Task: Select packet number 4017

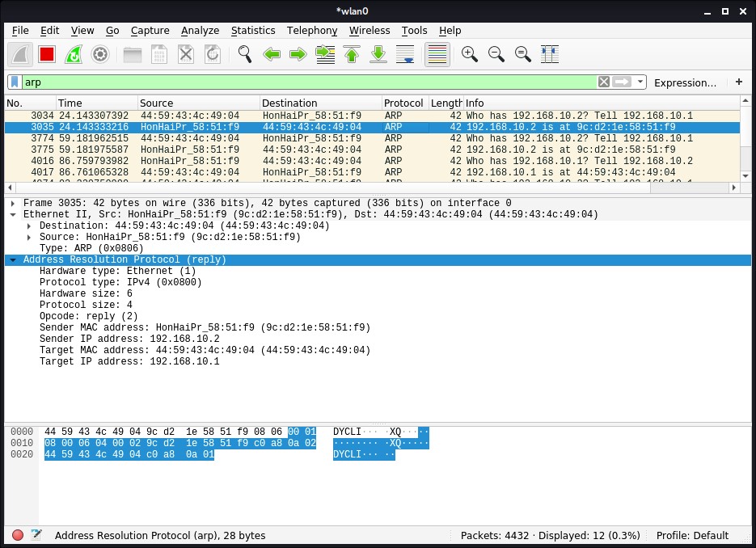Action: (x=372, y=172)
